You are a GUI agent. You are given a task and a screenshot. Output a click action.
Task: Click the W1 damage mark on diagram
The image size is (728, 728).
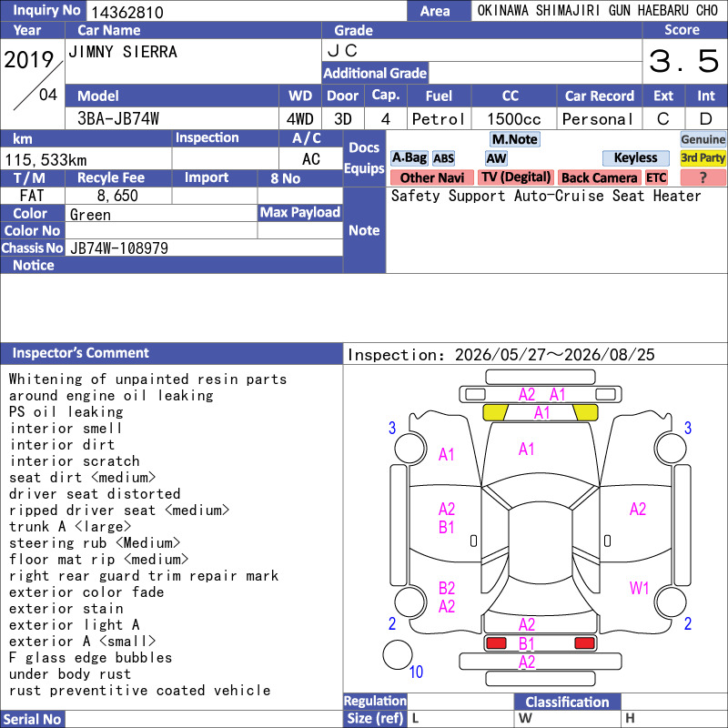(x=639, y=588)
